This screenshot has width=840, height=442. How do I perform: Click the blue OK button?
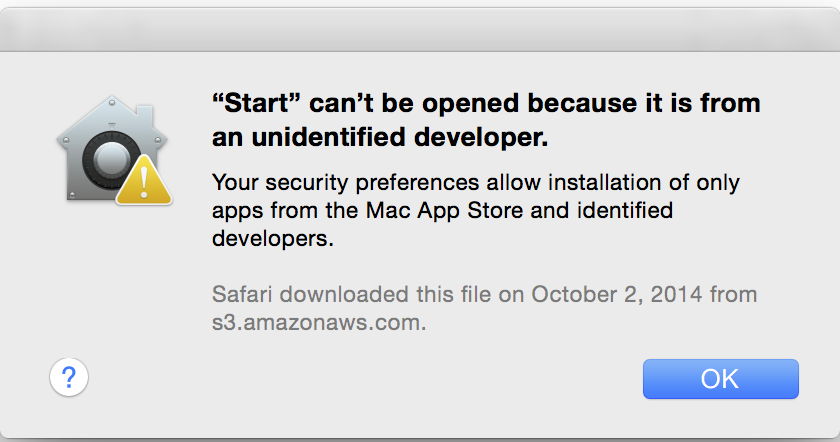point(721,379)
